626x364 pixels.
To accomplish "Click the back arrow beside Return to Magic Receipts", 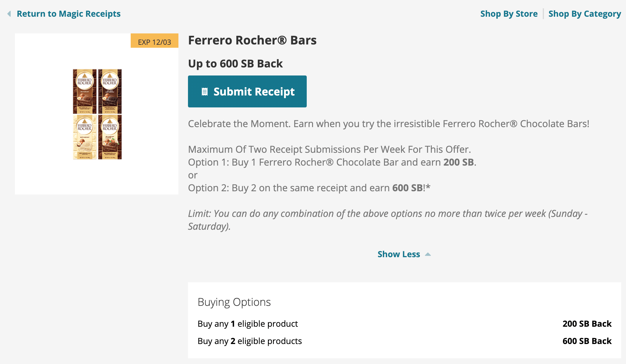I will tap(9, 14).
